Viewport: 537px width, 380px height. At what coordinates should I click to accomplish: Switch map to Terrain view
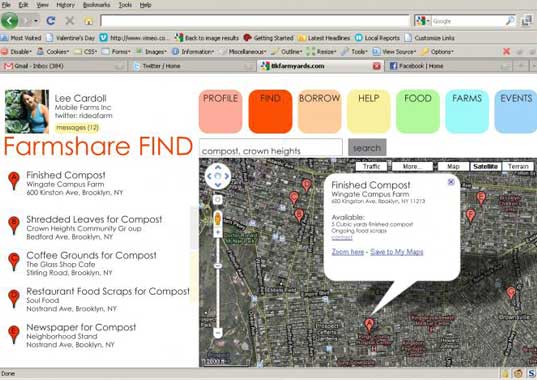coord(518,166)
